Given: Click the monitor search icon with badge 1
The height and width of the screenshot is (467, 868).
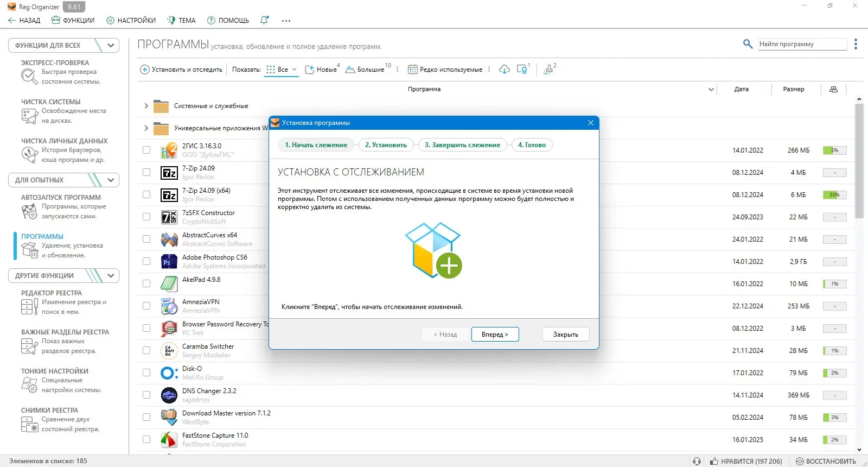Looking at the screenshot, I should pos(522,70).
